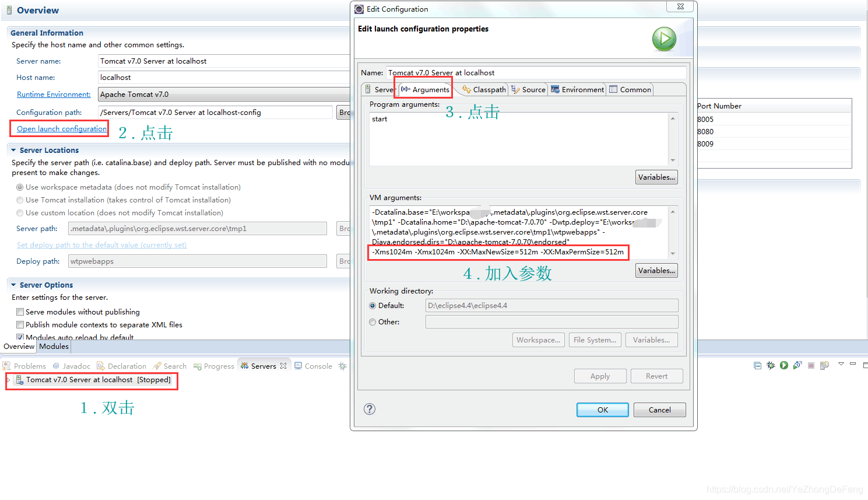Enable Publish module contexts to separate XML files
Screen dimensions: 868x500
pyautogui.click(x=20, y=325)
